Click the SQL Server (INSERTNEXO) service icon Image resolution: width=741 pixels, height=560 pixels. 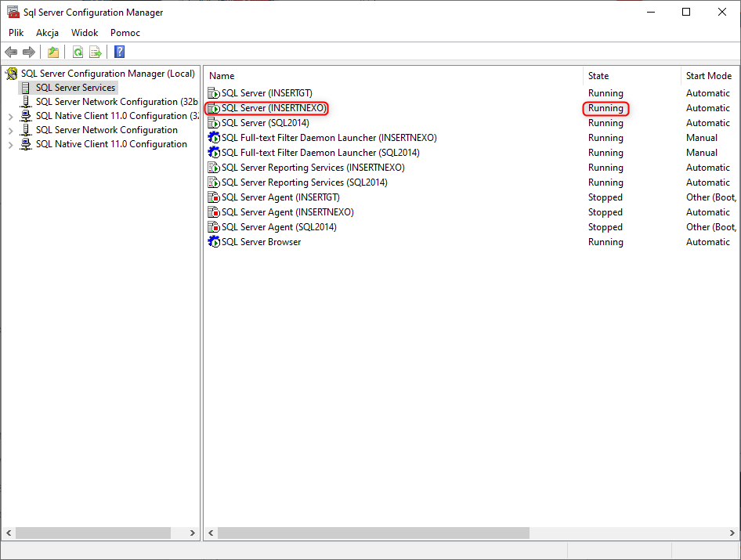(214, 108)
